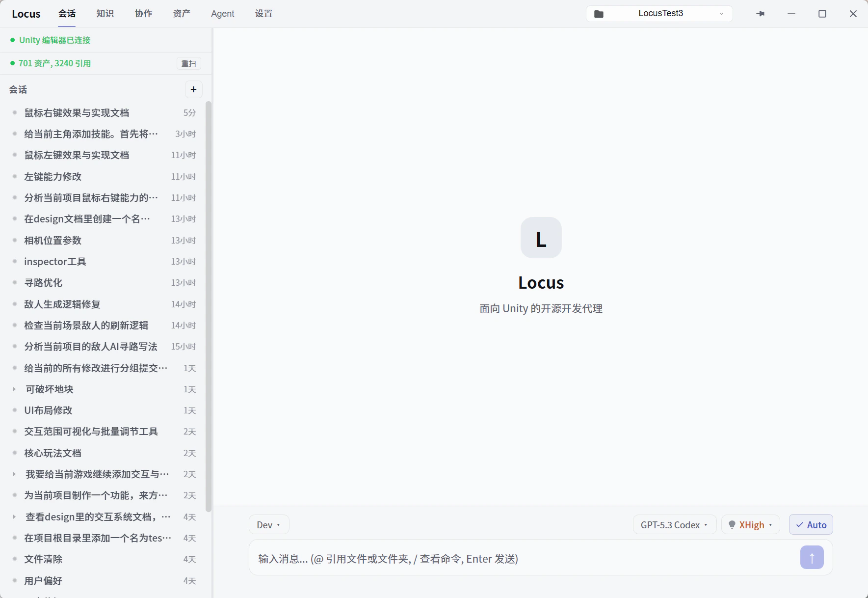Viewport: 868px width, 598px height.
Task: Open conversation 给当前的所有修改进行分组提交
Action: [x=104, y=368]
